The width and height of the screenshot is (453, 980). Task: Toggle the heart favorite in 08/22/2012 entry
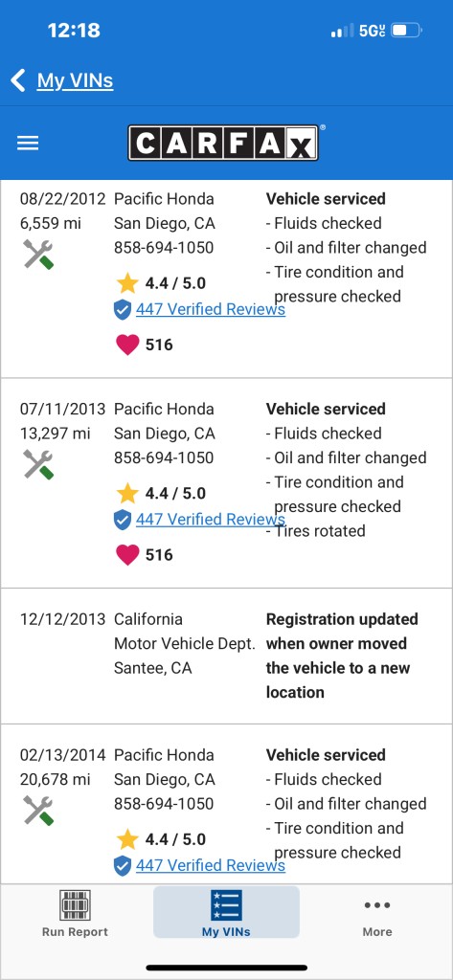[127, 345]
